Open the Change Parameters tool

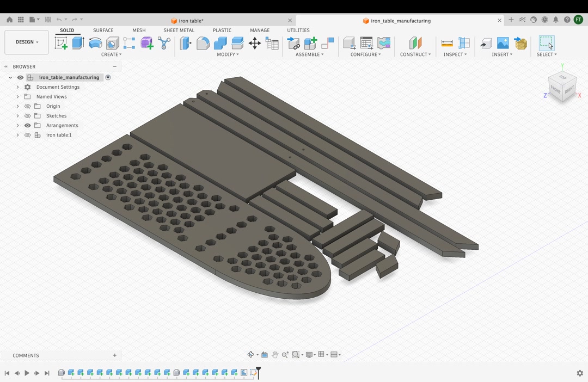pyautogui.click(x=272, y=43)
